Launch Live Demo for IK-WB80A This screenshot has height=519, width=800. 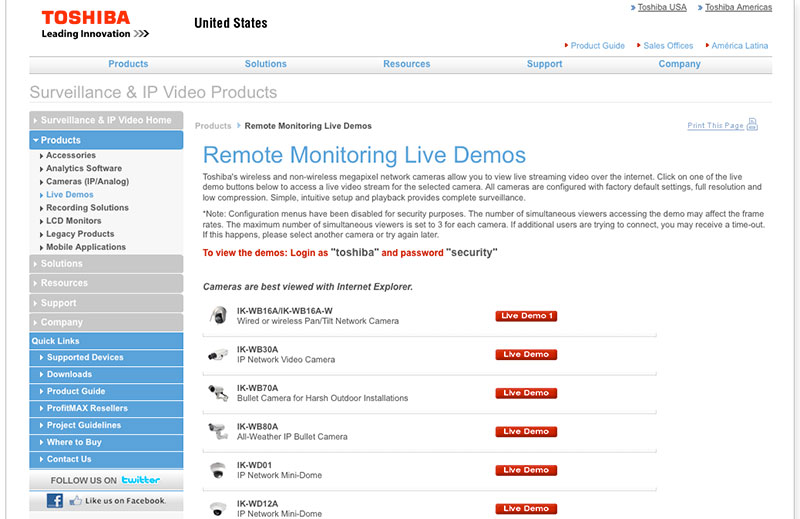[526, 432]
